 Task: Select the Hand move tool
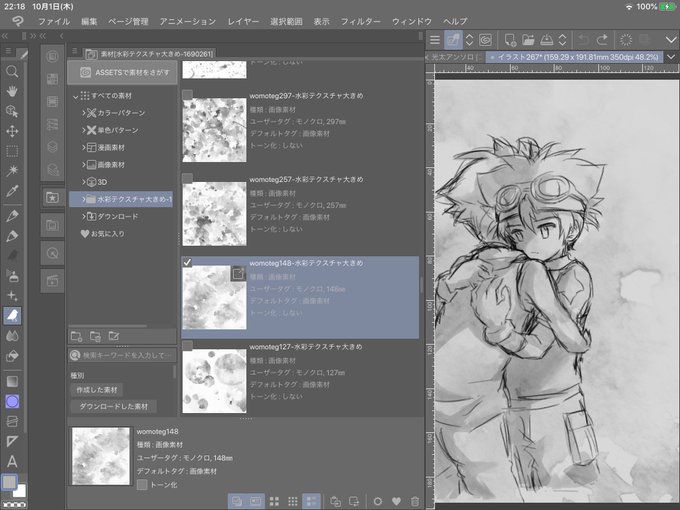pos(12,91)
